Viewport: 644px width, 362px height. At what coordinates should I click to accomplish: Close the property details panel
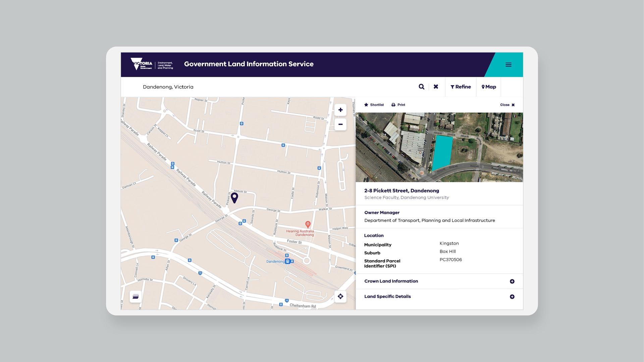coord(507,105)
